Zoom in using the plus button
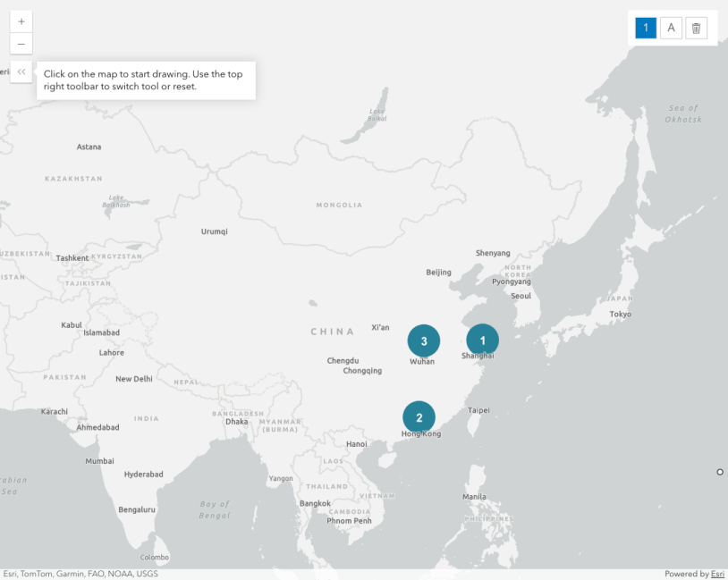728x580 pixels. 21,21
